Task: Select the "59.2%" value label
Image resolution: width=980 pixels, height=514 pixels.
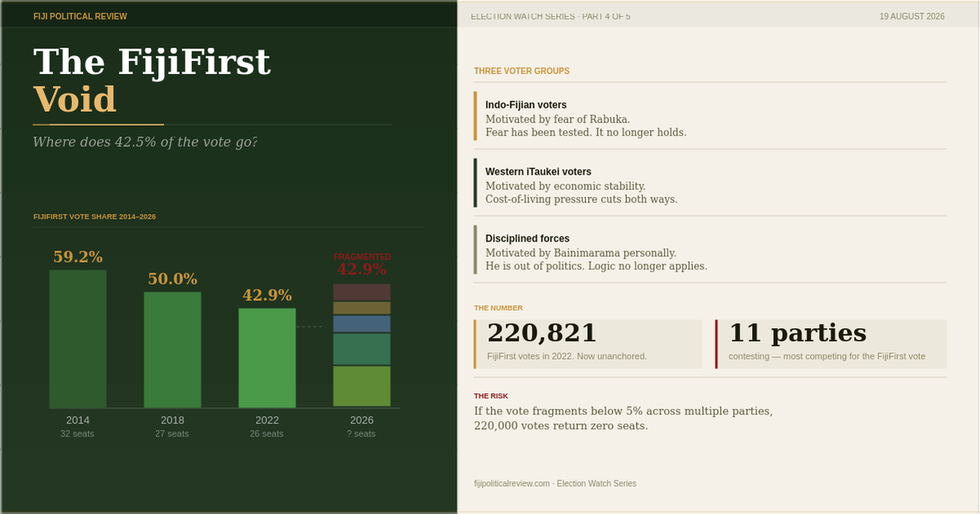Action: [78, 257]
